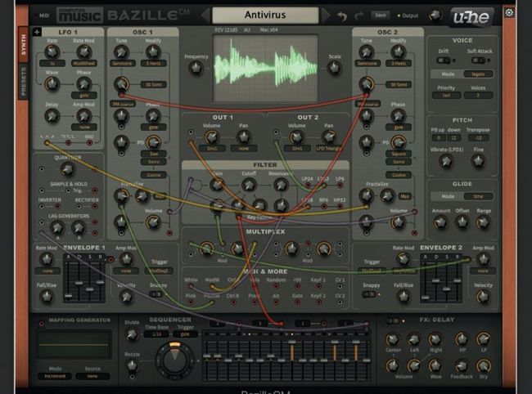
Task: Click the KeyF 1 jack in MIDI & More
Action: point(318,286)
